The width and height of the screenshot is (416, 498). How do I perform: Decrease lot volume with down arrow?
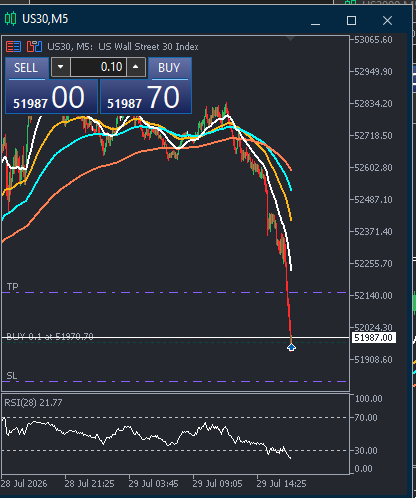coord(60,67)
